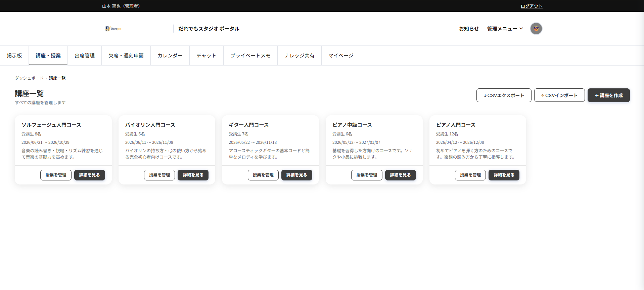Manage lessons for ソルフェージュ入門コース
The image size is (644, 290).
56,175
